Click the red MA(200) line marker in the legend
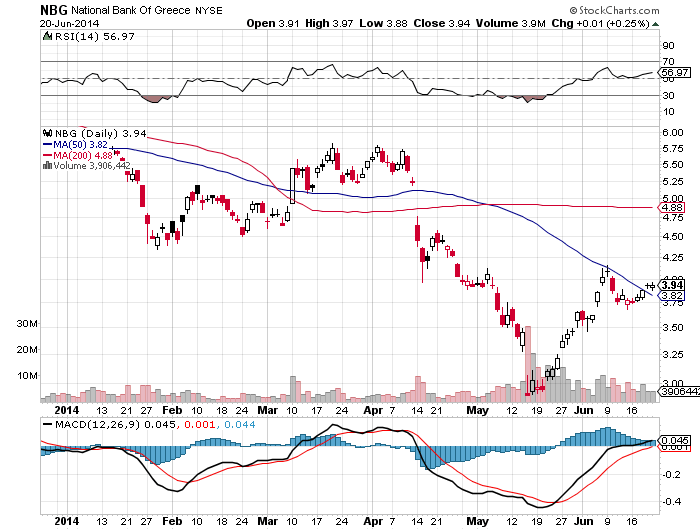 tap(47, 155)
